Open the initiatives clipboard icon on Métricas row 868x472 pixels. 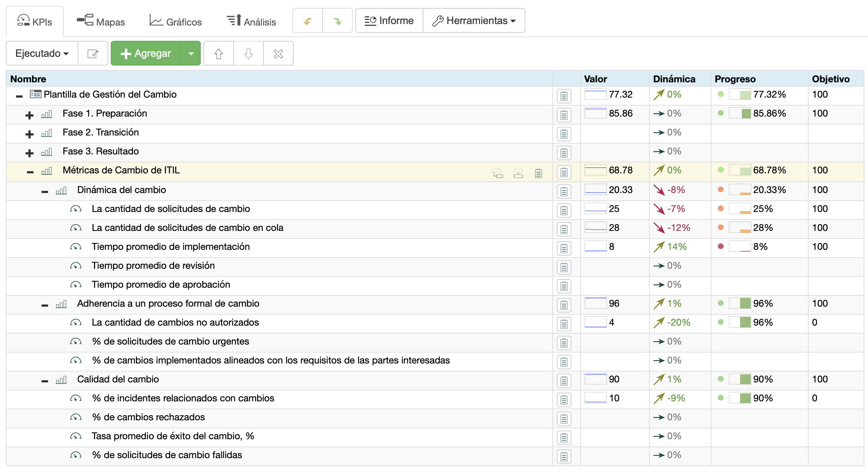click(539, 173)
